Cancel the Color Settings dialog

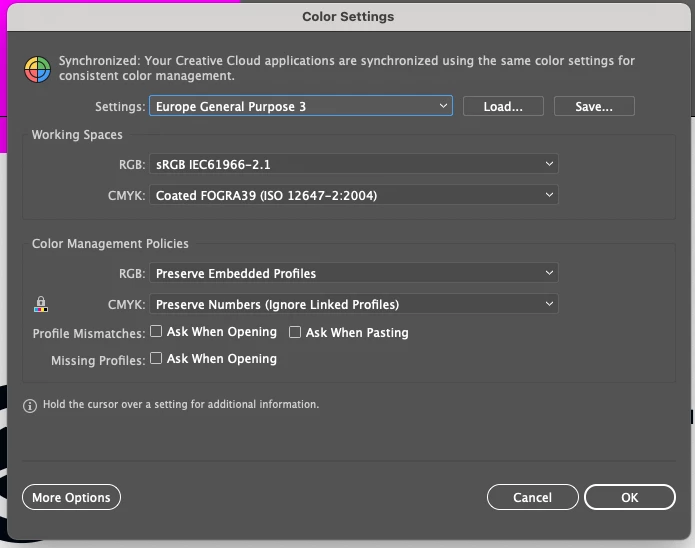point(532,497)
